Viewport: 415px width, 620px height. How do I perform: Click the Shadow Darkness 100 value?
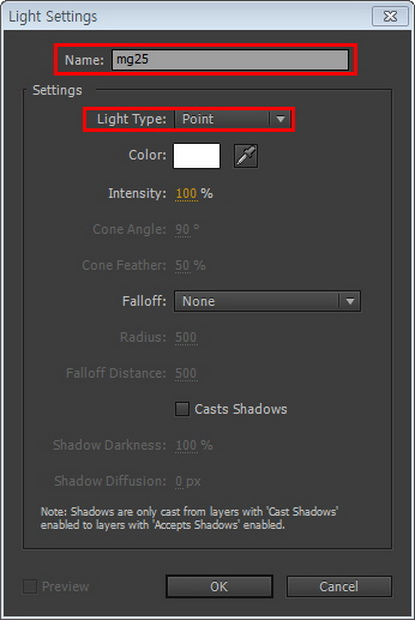[x=187, y=445]
